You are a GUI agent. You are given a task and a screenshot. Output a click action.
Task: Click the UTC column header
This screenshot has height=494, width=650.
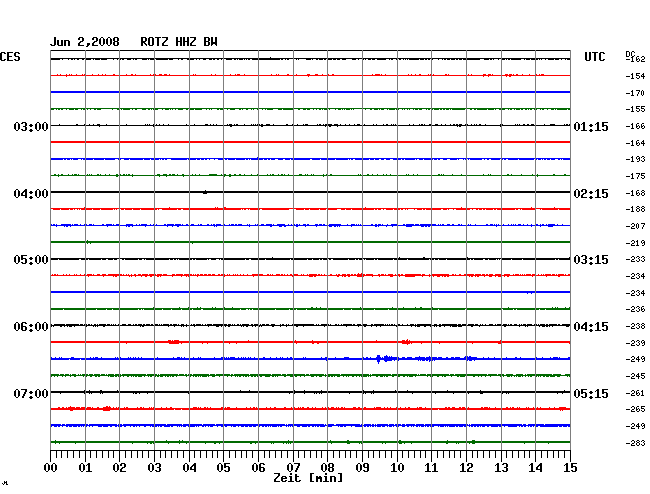(x=594, y=57)
